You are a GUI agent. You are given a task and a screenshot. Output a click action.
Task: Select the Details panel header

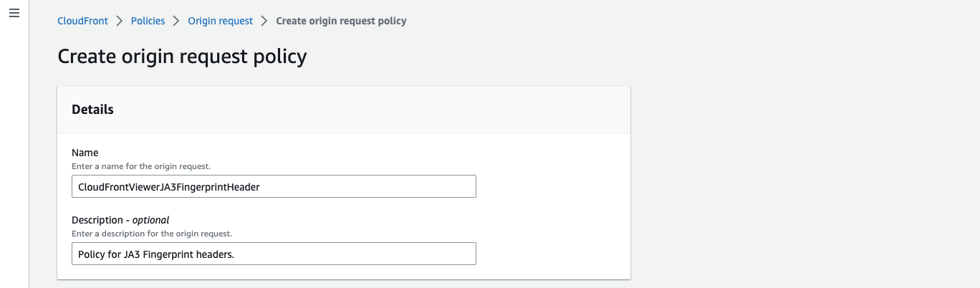(x=92, y=110)
